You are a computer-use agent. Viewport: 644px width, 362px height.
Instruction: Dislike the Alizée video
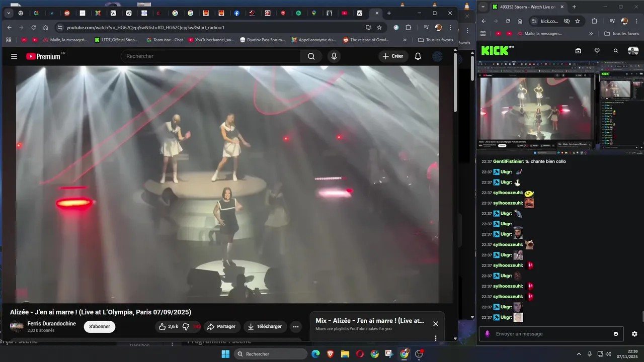186,327
